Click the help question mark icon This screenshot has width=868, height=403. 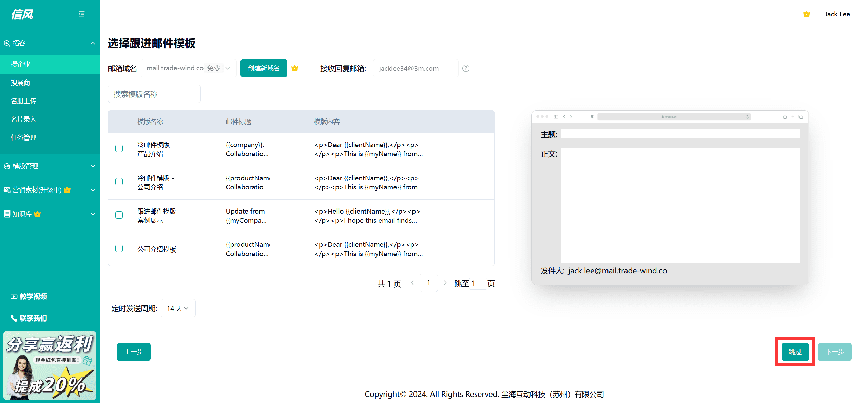(466, 68)
